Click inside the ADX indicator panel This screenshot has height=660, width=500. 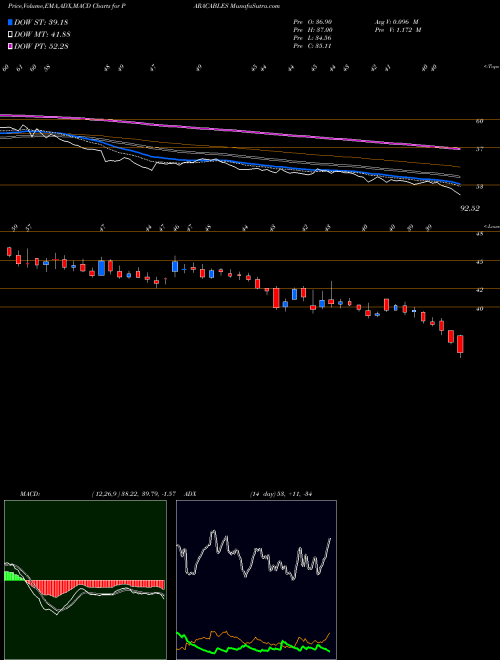click(x=256, y=580)
